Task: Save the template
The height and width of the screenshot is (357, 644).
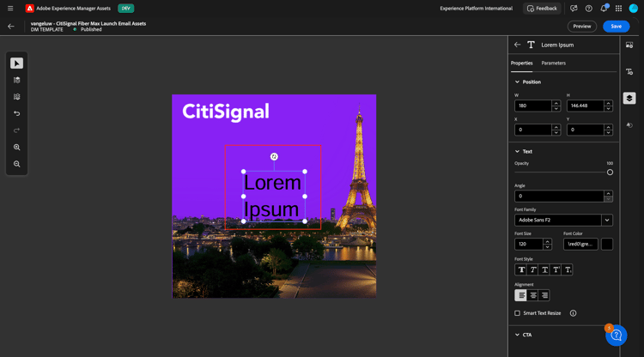Action: click(616, 27)
